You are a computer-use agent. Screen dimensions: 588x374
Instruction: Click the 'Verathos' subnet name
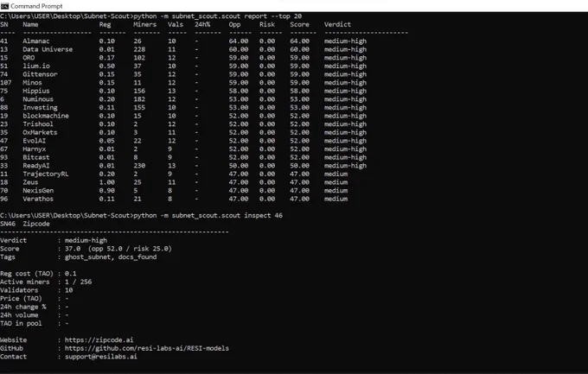coord(38,199)
